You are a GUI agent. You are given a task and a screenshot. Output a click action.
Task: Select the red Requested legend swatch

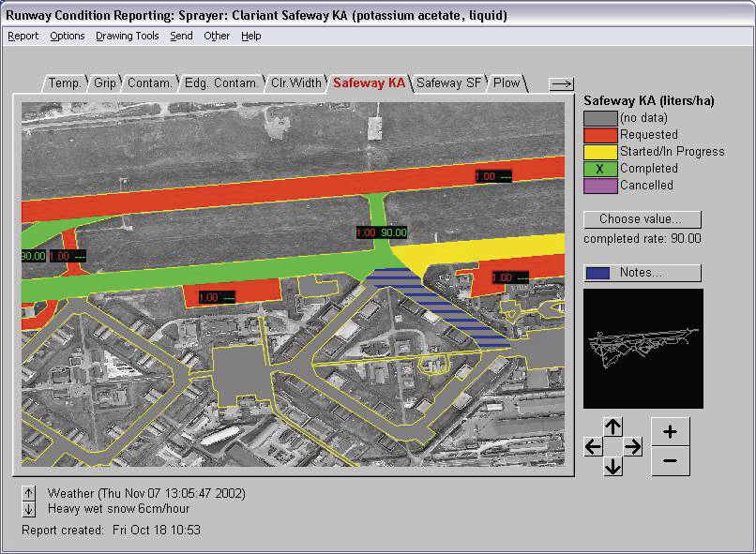tap(600, 135)
